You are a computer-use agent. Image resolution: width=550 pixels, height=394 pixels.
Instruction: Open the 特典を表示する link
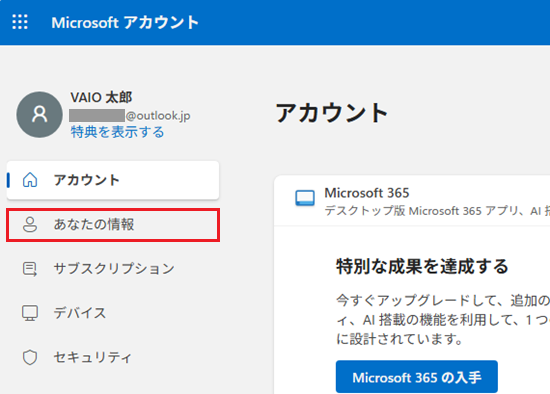(x=117, y=132)
